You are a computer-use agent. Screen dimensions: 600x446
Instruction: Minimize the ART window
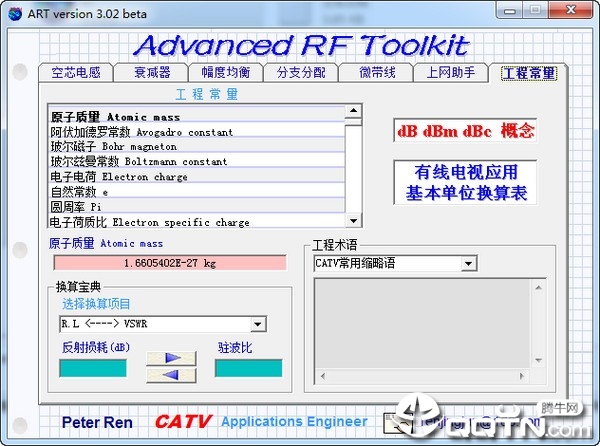click(x=511, y=10)
